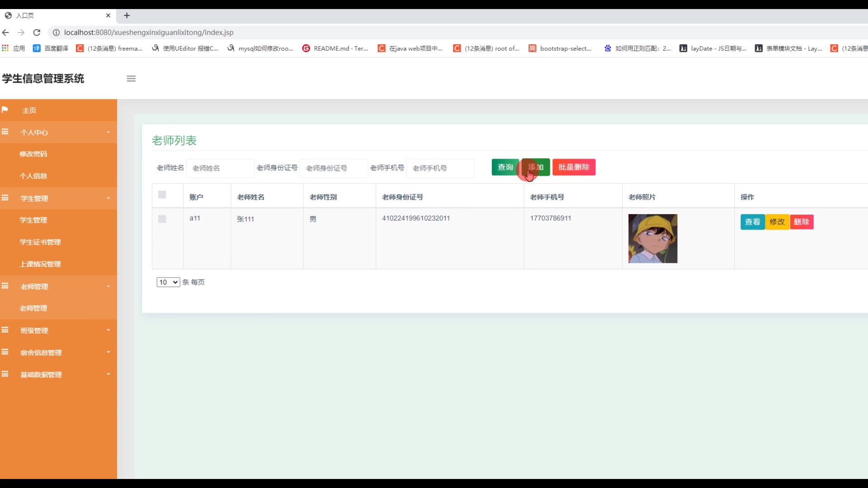Collapse the 学生管理 section arrow
Screen dimensions: 868x488
108,198
